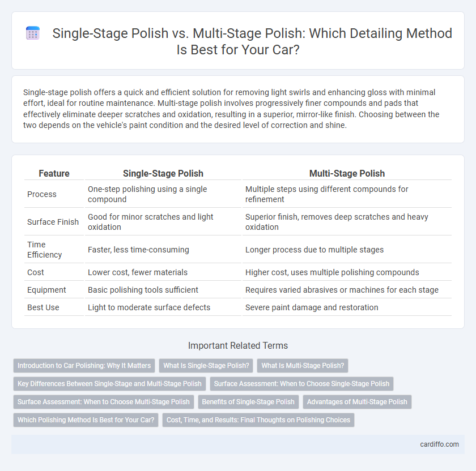
Task: Select the 'Feature' column header
Action: click(x=54, y=173)
